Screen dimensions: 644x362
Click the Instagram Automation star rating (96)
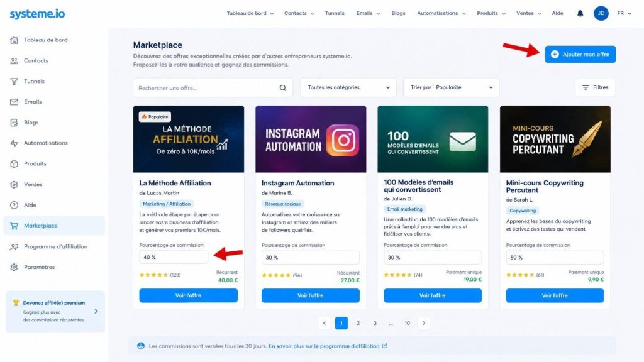pyautogui.click(x=282, y=275)
